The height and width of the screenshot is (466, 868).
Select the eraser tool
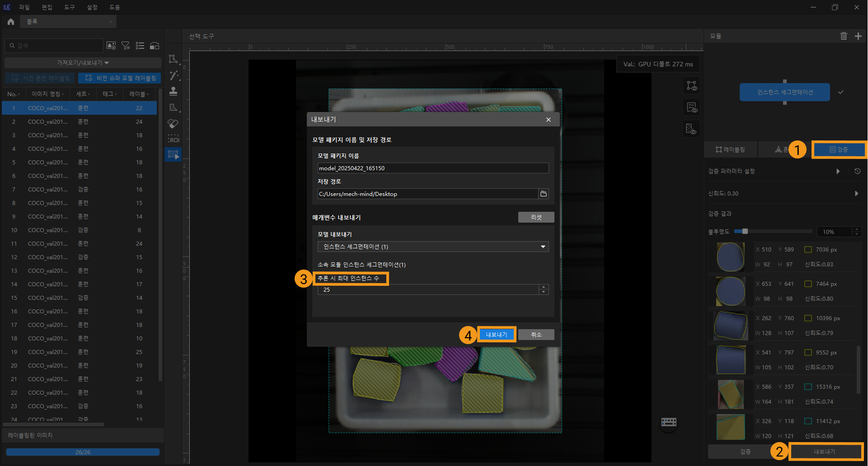[174, 123]
